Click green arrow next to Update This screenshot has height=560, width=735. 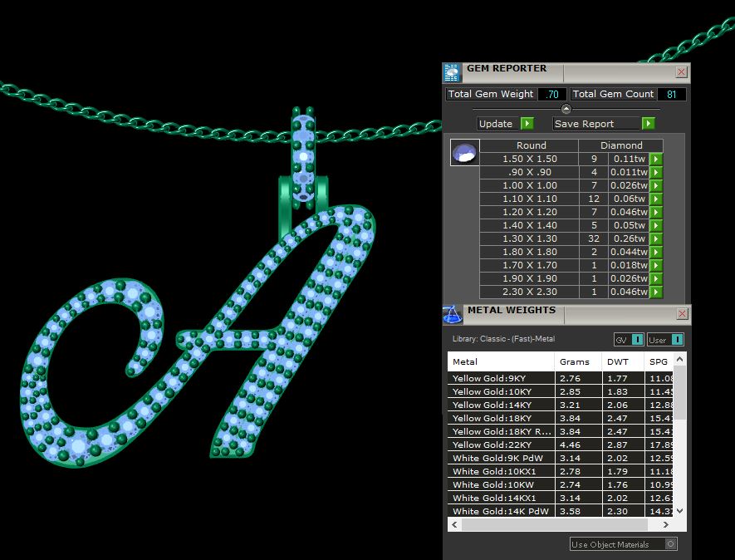[x=527, y=123]
